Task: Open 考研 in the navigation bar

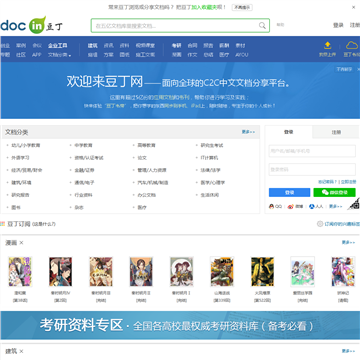Action: 177,45
